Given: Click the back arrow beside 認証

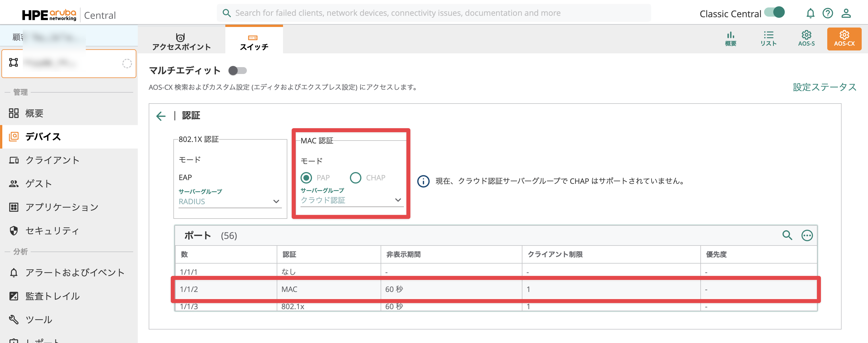Looking at the screenshot, I should tap(161, 116).
